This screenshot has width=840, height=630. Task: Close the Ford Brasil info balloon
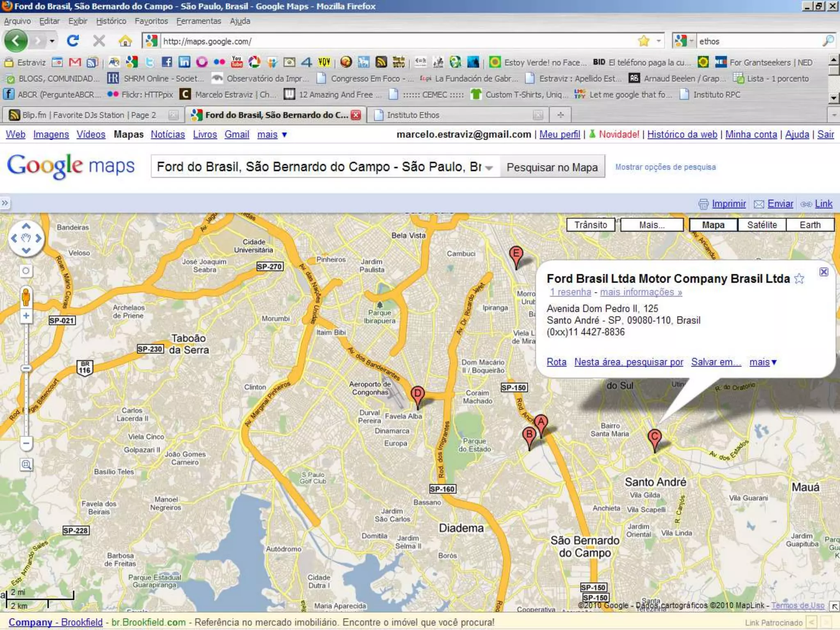coord(824,272)
